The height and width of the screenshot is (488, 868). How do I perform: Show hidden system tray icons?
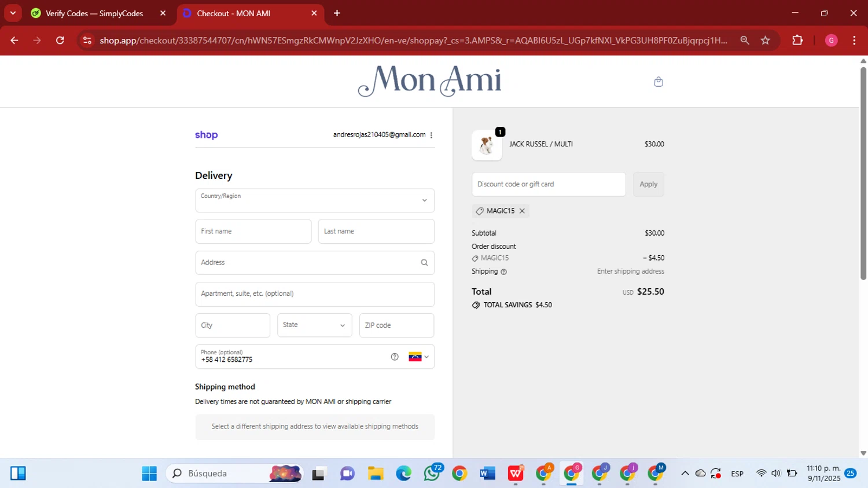pyautogui.click(x=685, y=474)
